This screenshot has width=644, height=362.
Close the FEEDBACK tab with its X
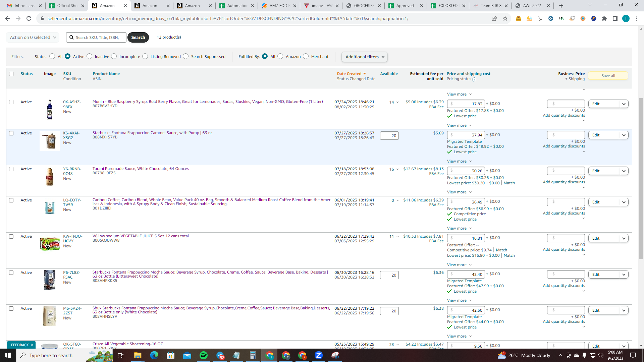pyautogui.click(x=32, y=345)
